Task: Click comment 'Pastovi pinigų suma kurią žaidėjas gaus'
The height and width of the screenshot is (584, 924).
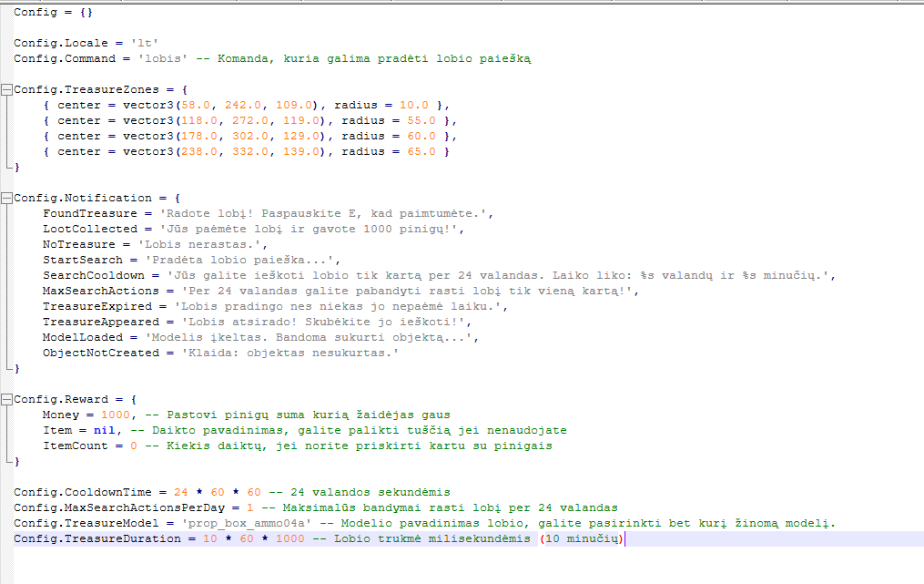Action: 298,415
